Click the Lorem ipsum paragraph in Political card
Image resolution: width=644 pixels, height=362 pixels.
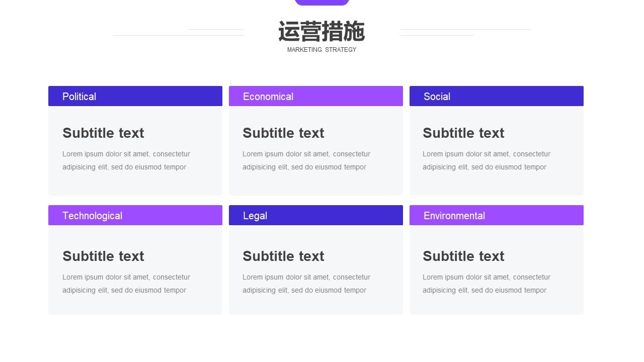tap(126, 160)
